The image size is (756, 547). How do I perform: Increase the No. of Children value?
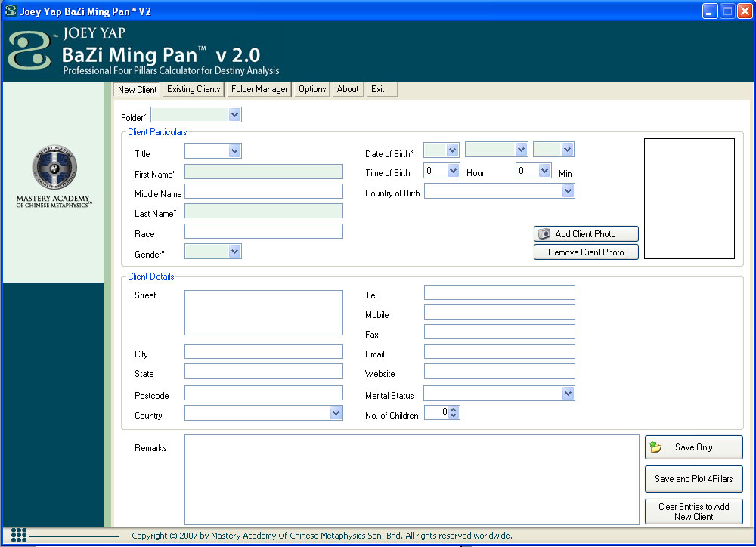click(453, 409)
